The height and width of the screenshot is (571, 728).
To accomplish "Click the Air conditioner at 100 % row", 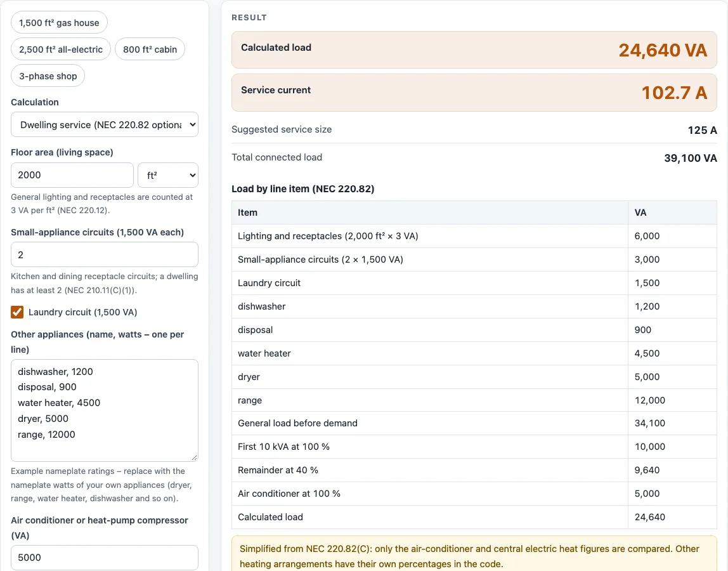I will point(474,494).
